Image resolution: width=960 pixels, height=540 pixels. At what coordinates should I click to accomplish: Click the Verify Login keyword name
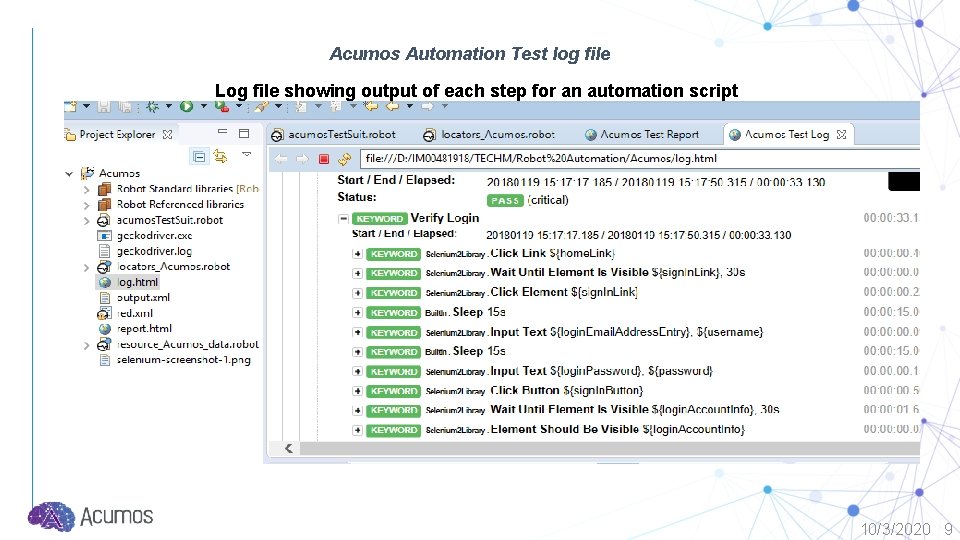click(x=444, y=218)
